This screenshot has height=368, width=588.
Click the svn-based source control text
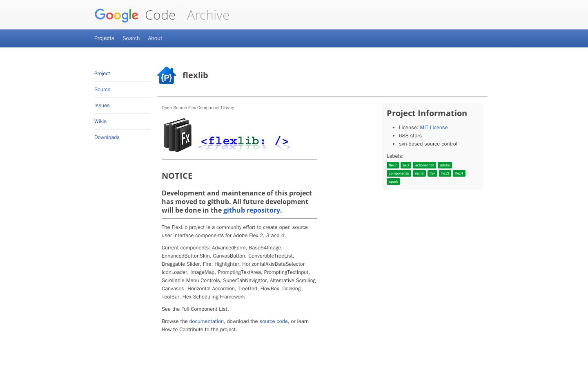428,144
